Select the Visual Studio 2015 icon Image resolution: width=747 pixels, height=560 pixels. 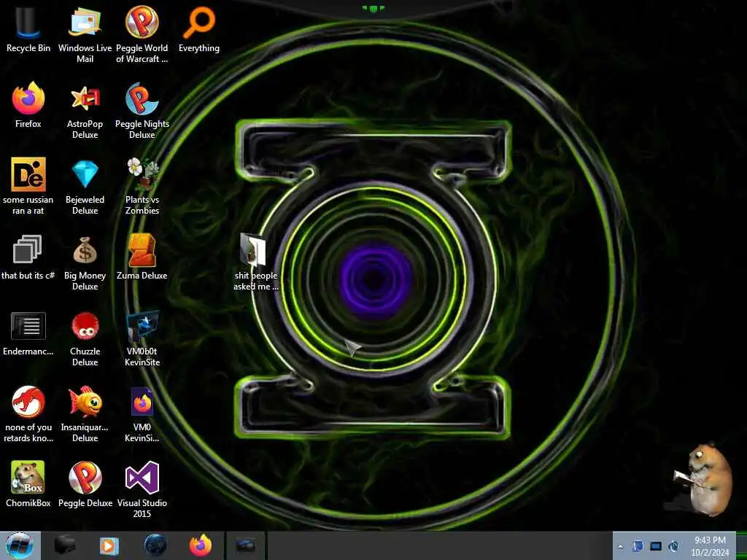[142, 489]
